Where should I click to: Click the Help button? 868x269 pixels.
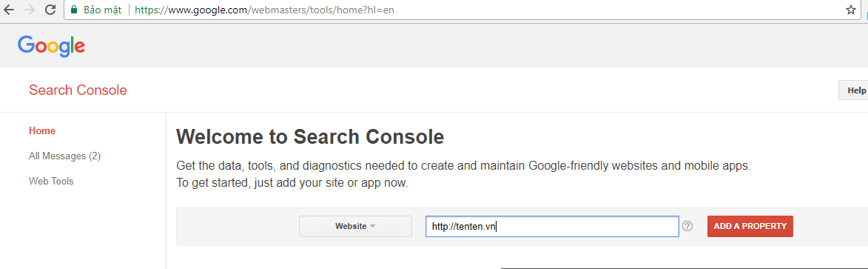click(854, 90)
